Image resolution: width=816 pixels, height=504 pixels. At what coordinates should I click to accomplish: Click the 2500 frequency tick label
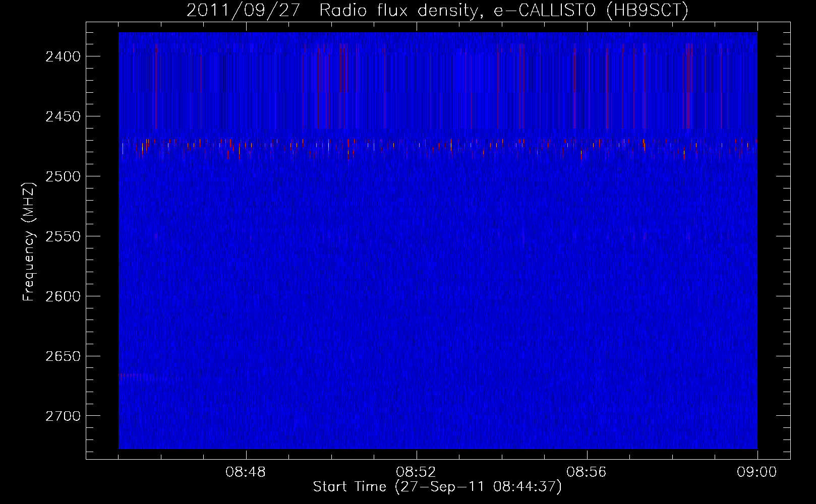63,176
